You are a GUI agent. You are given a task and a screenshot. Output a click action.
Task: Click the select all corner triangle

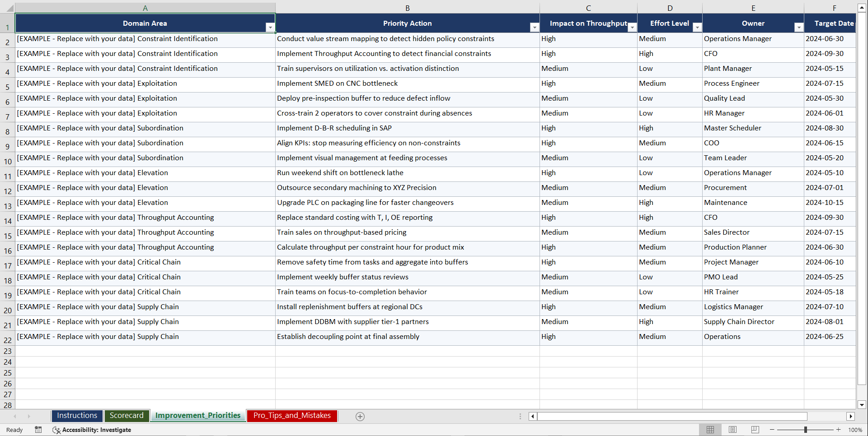pos(8,8)
